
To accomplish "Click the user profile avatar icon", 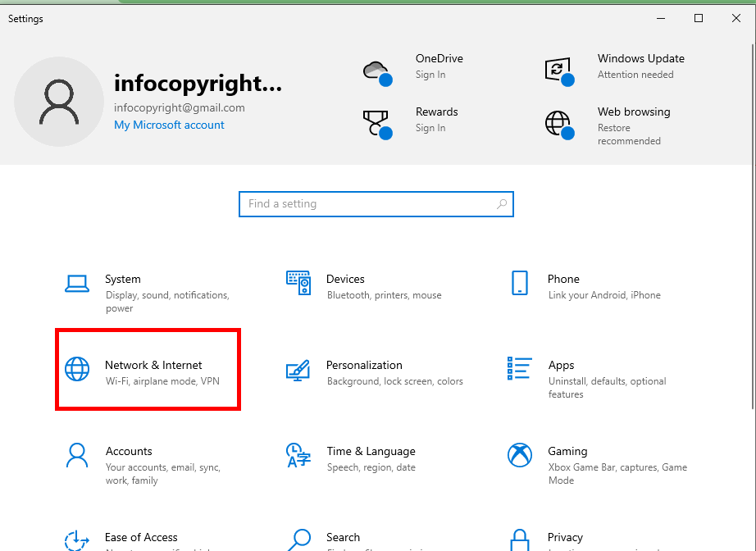I will [x=59, y=102].
